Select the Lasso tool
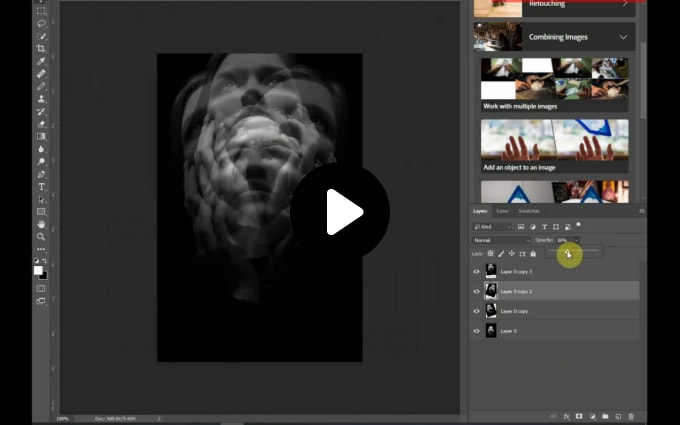The height and width of the screenshot is (425, 680). (41, 23)
